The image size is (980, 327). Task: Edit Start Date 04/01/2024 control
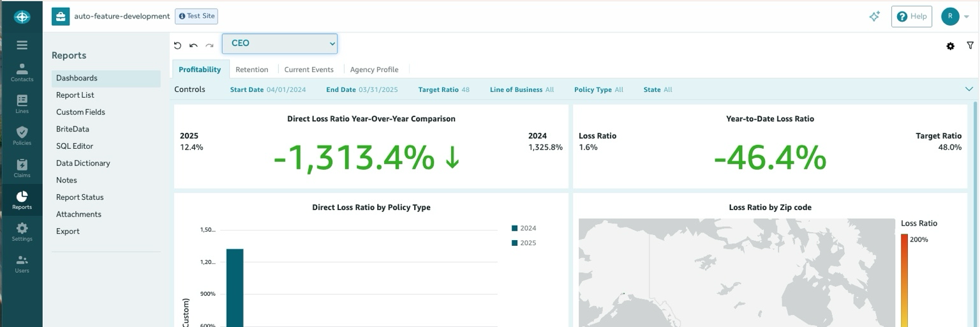tap(268, 90)
